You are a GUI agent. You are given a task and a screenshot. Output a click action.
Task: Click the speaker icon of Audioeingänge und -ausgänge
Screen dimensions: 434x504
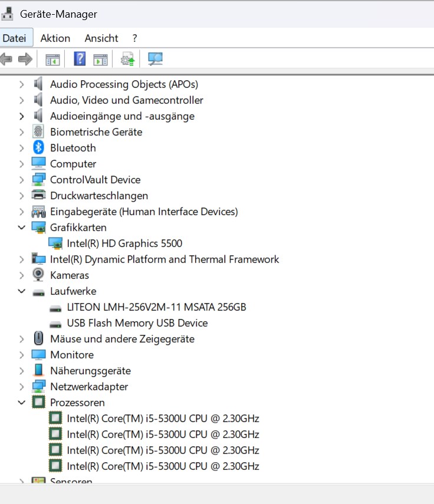[x=38, y=116]
